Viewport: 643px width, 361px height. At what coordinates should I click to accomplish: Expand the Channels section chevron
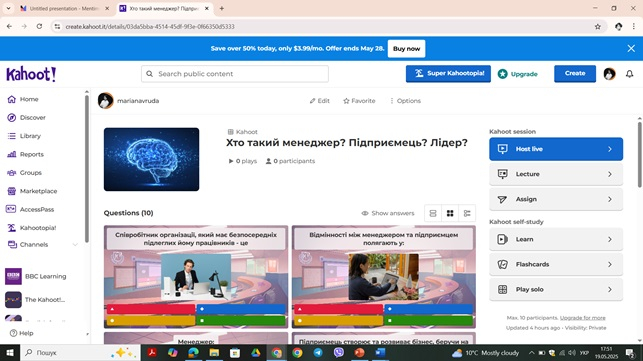pyautogui.click(x=75, y=244)
